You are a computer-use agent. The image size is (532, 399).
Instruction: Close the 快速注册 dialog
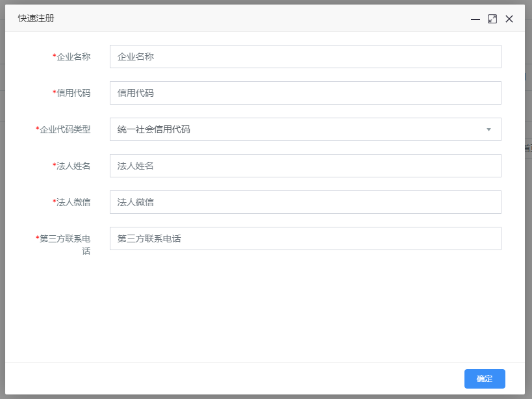(509, 19)
